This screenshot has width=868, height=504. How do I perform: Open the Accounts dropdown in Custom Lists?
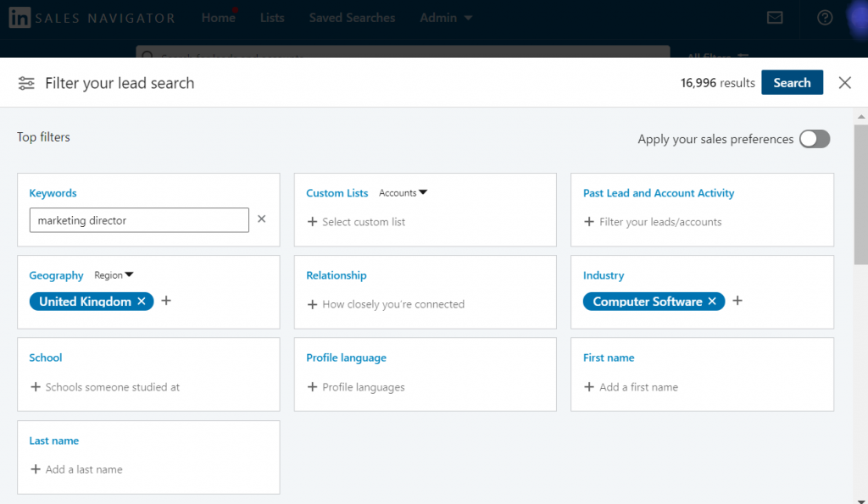(403, 192)
